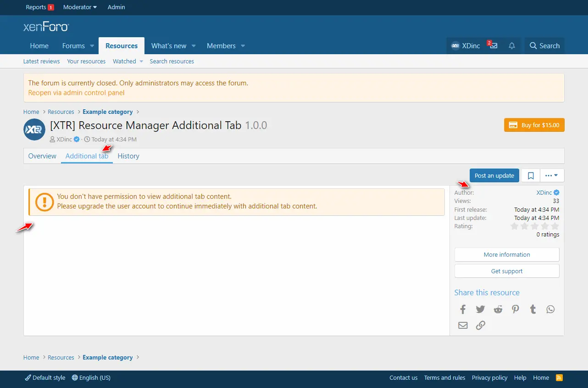
Task: Share this resource on WhatsApp
Action: tap(550, 309)
